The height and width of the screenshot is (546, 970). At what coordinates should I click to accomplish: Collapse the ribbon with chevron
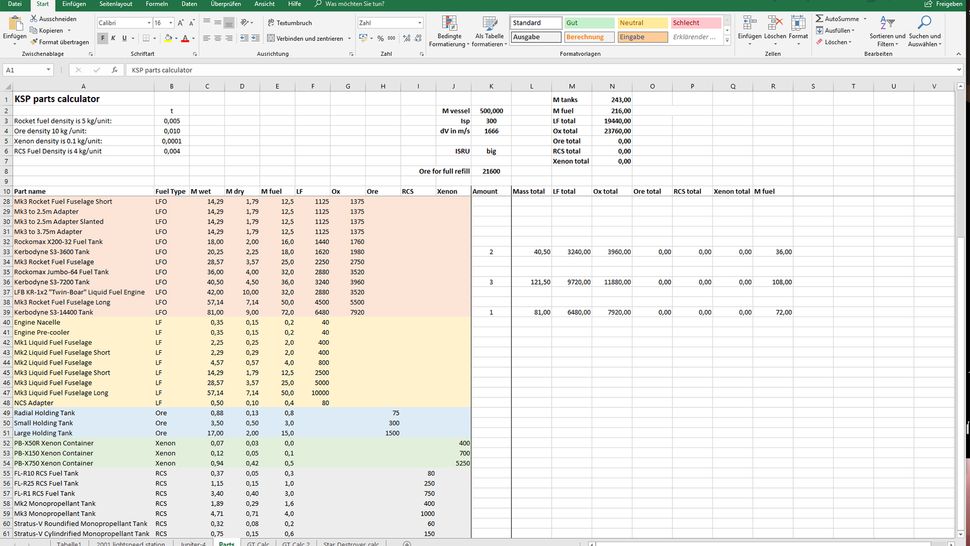(959, 54)
